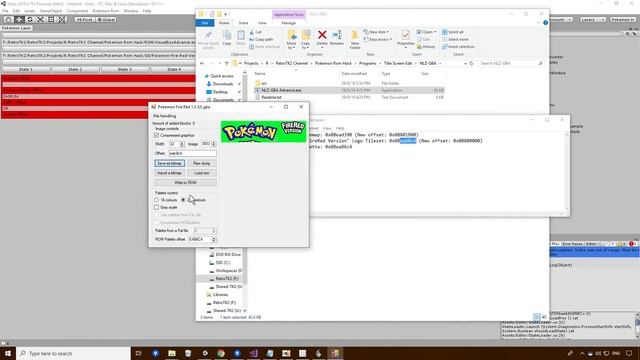Switch to the Share tab in Explorer

point(243,23)
